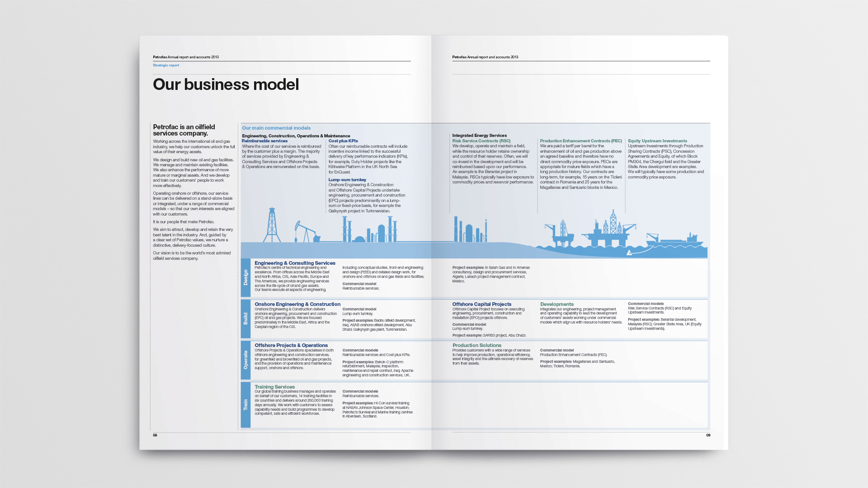The image size is (868, 488).
Task: Click the "Production Solutions" title
Action: click(x=477, y=345)
